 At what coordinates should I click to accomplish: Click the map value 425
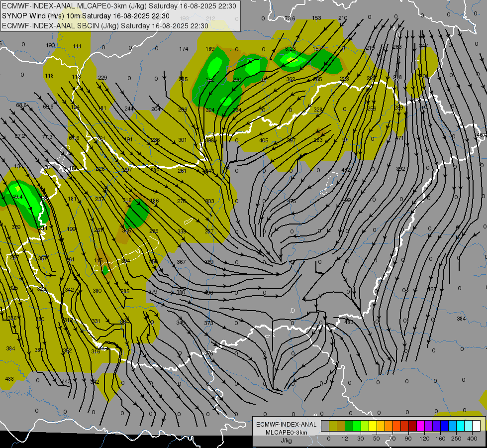[x=432, y=289]
